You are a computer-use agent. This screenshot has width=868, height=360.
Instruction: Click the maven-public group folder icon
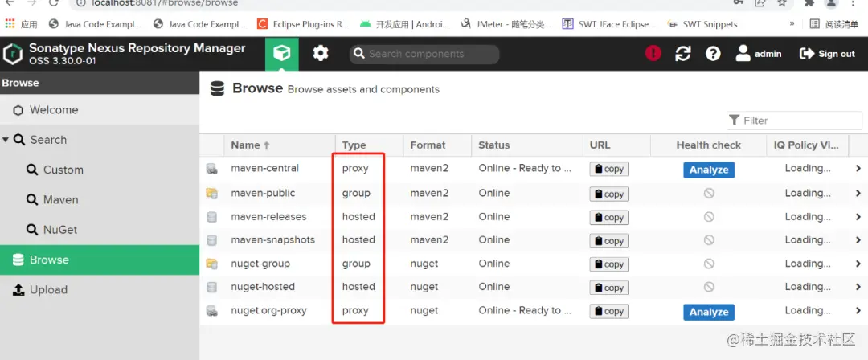pos(211,194)
